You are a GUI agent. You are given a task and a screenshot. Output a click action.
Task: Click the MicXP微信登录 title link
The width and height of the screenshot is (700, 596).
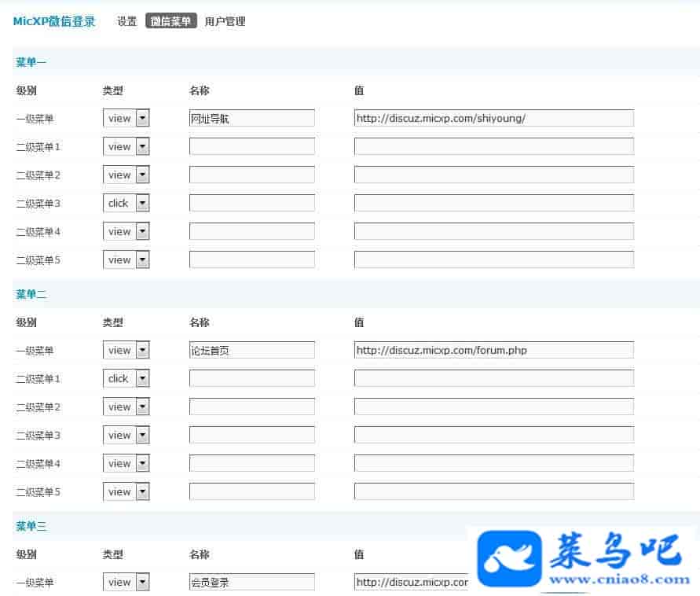tap(54, 22)
